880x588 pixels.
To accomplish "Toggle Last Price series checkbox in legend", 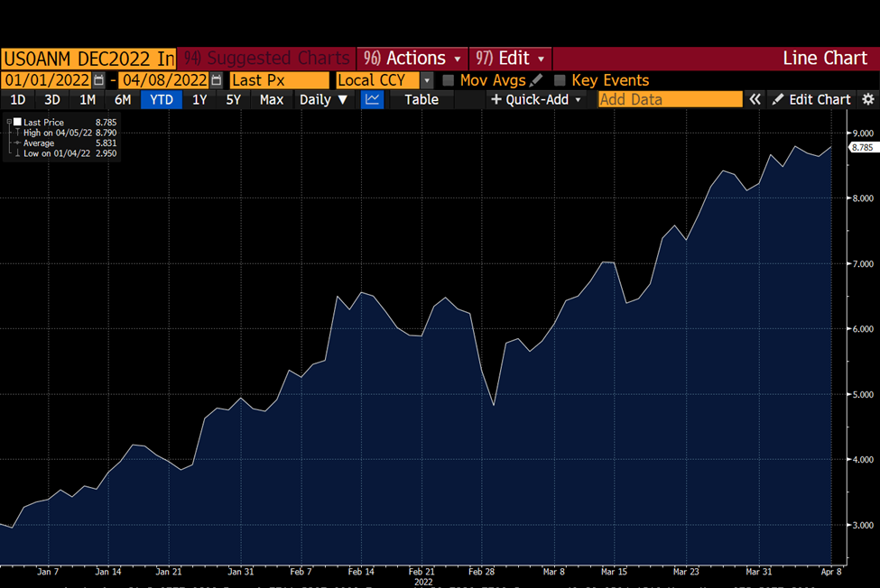I will click(x=17, y=122).
